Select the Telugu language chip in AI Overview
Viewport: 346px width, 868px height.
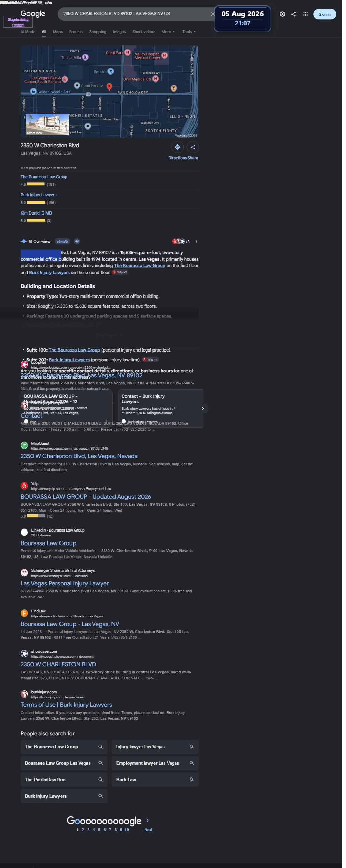[63, 242]
